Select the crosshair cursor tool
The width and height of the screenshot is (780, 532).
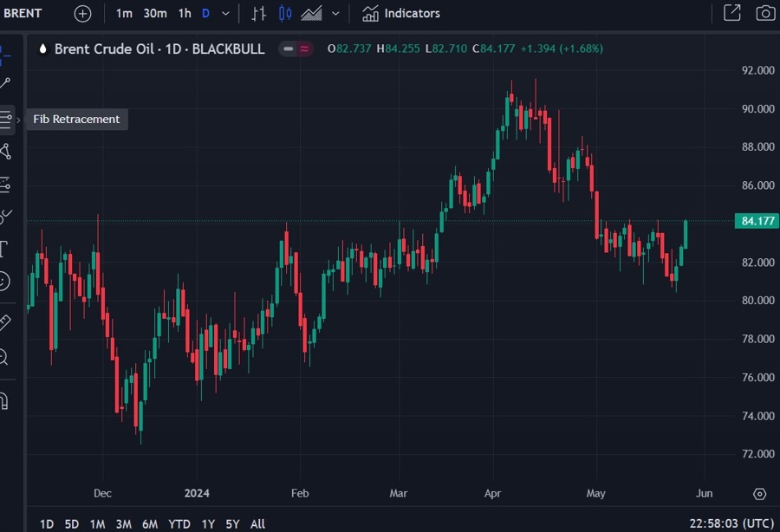point(4,55)
